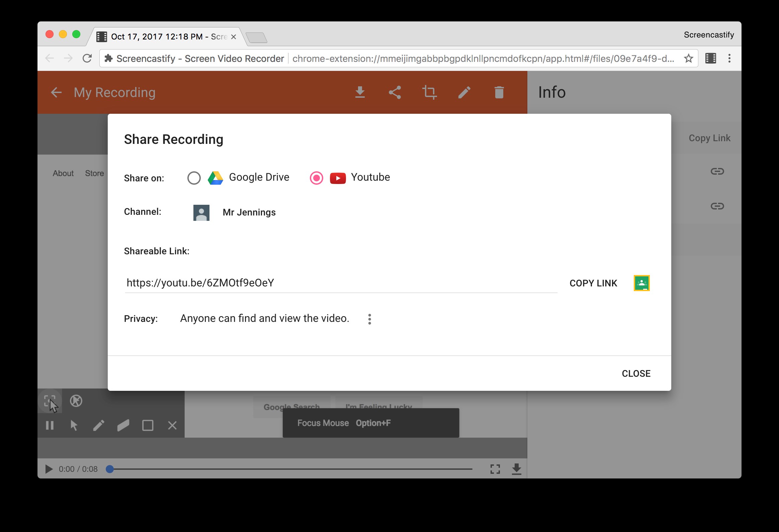Open the Screencastify extension filmstrip icon
779x532 pixels.
click(711, 58)
